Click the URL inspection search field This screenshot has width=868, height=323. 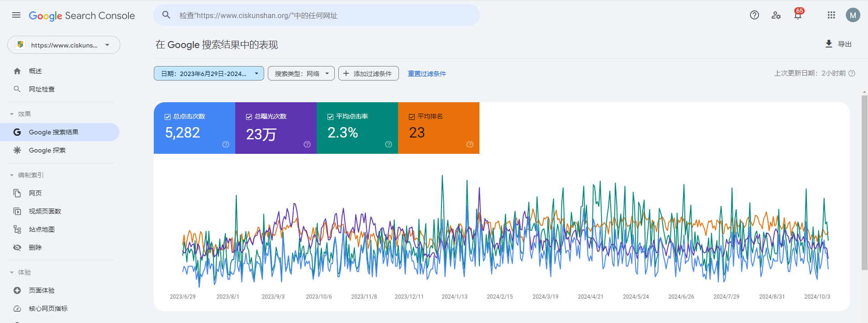317,15
